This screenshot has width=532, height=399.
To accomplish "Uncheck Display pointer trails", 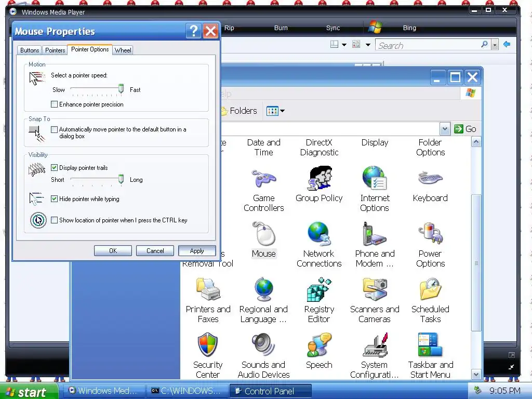I will click(54, 168).
